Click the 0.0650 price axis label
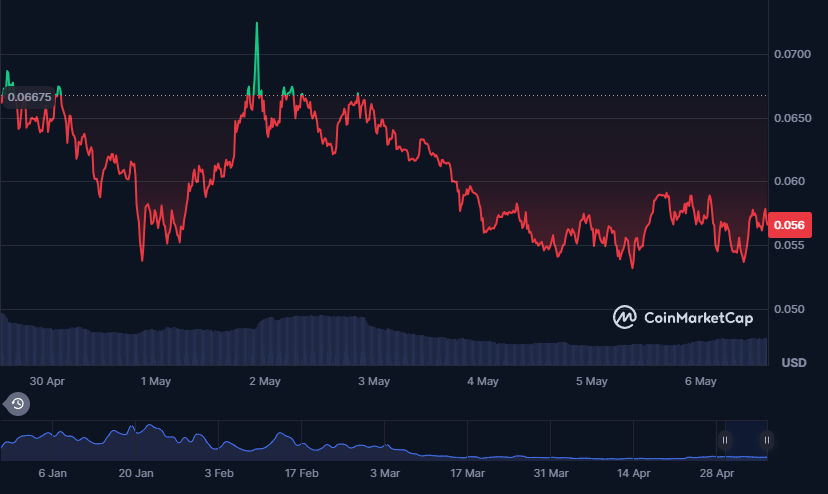Image resolution: width=828 pixels, height=494 pixels. pos(792,118)
